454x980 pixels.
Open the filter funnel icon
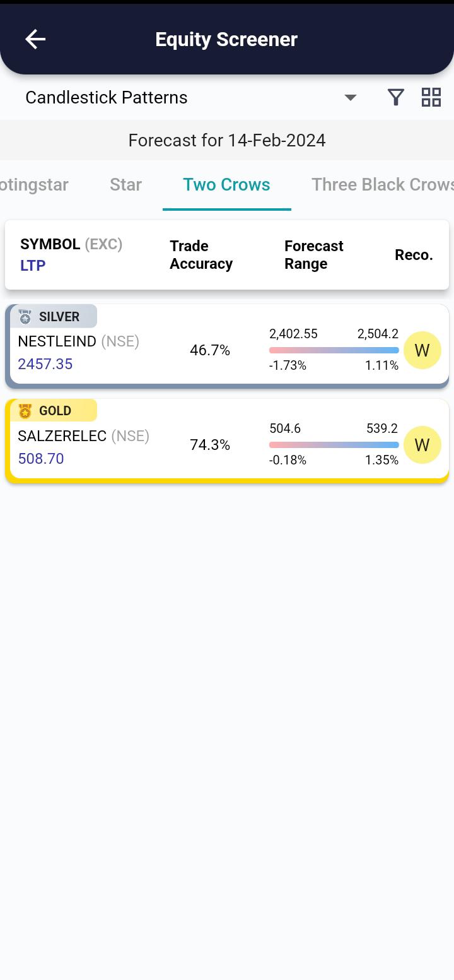[395, 97]
